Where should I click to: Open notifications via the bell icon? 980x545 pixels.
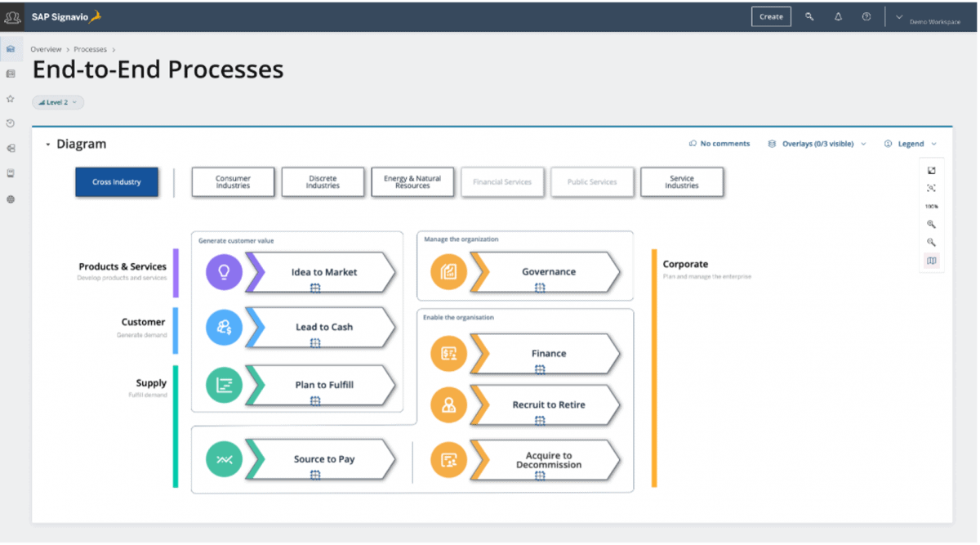838,16
